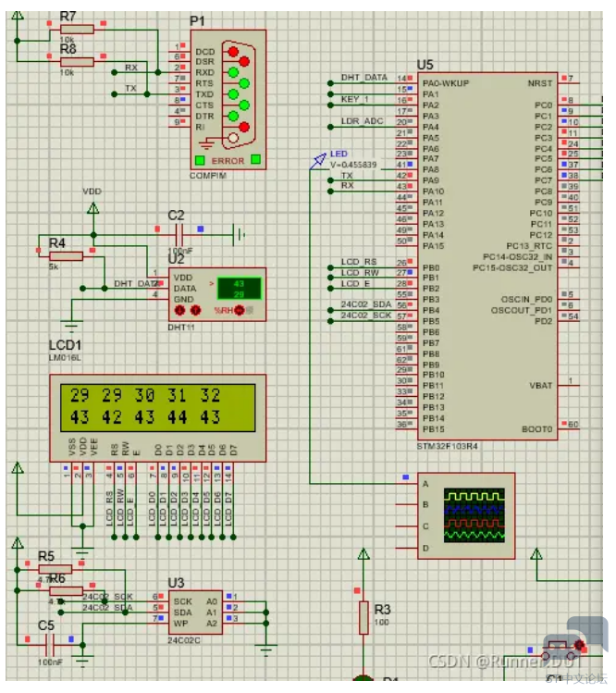Click the OSCIN_PD0 pin label

click(526, 299)
